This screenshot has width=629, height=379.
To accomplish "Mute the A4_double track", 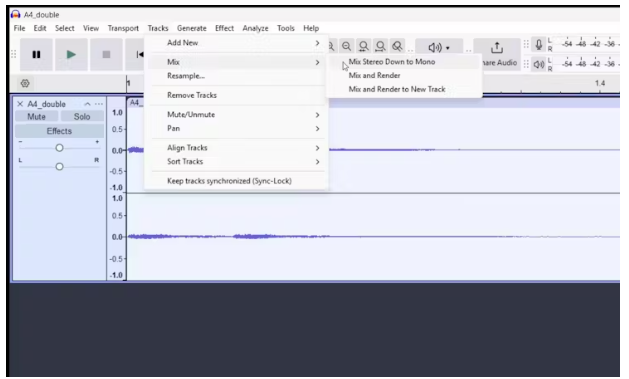I will click(37, 117).
